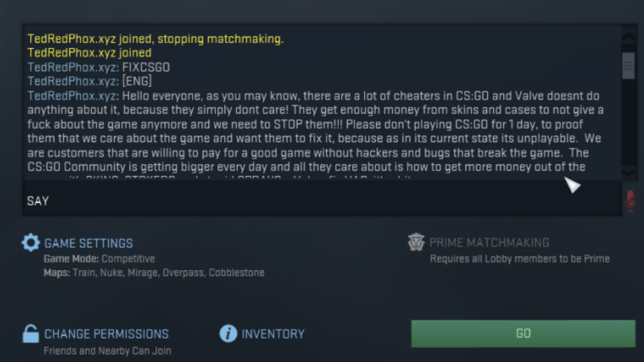Select the CHANGE PERMISSIONS label
The image size is (644, 362).
[x=106, y=334]
